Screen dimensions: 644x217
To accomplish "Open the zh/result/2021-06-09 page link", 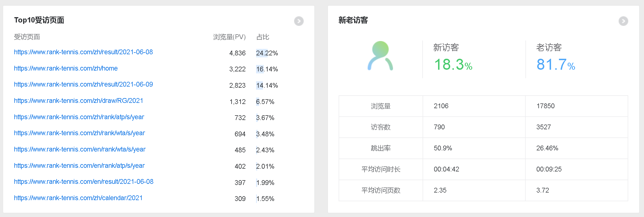I will [x=83, y=85].
